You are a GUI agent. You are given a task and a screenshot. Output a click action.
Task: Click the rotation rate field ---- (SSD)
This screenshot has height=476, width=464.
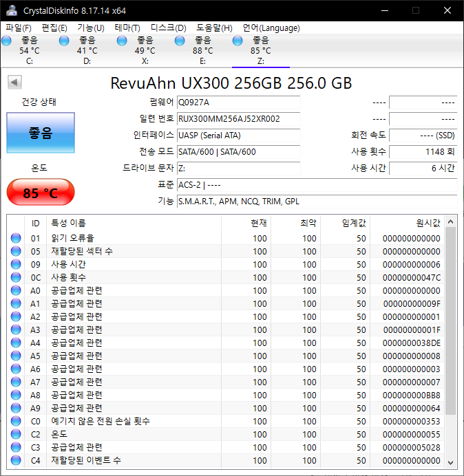pos(423,135)
